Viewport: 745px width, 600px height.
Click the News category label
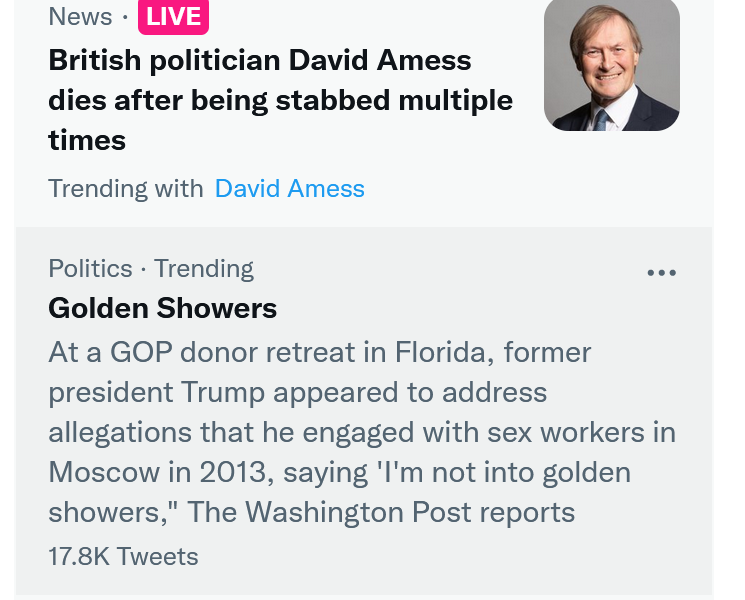click(x=80, y=17)
